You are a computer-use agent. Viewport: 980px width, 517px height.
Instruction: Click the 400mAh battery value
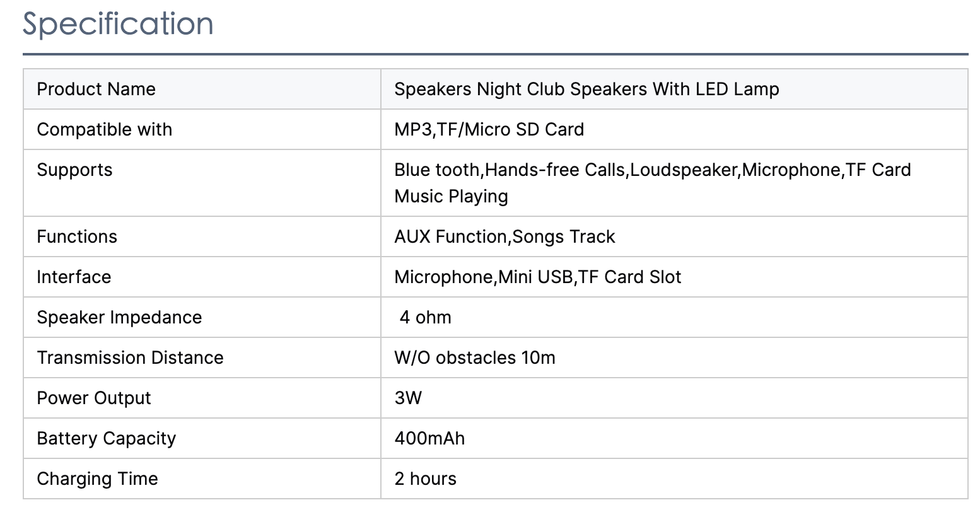pos(429,438)
